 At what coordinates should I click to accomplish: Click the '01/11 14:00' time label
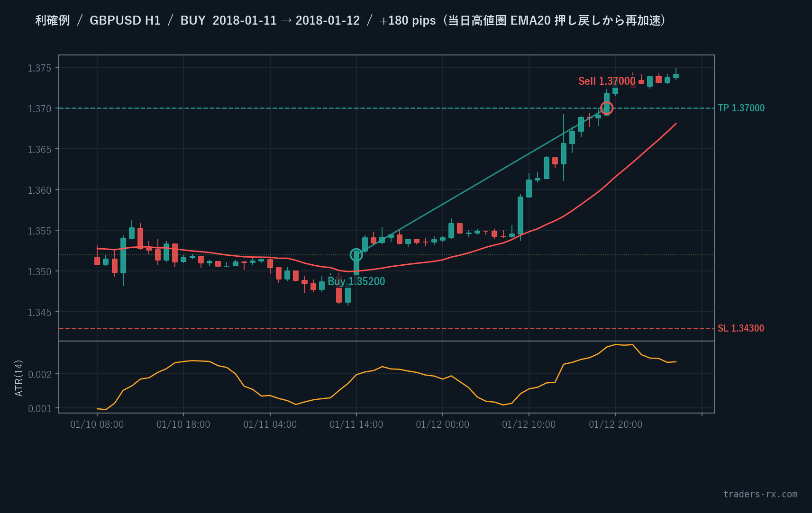coord(356,424)
